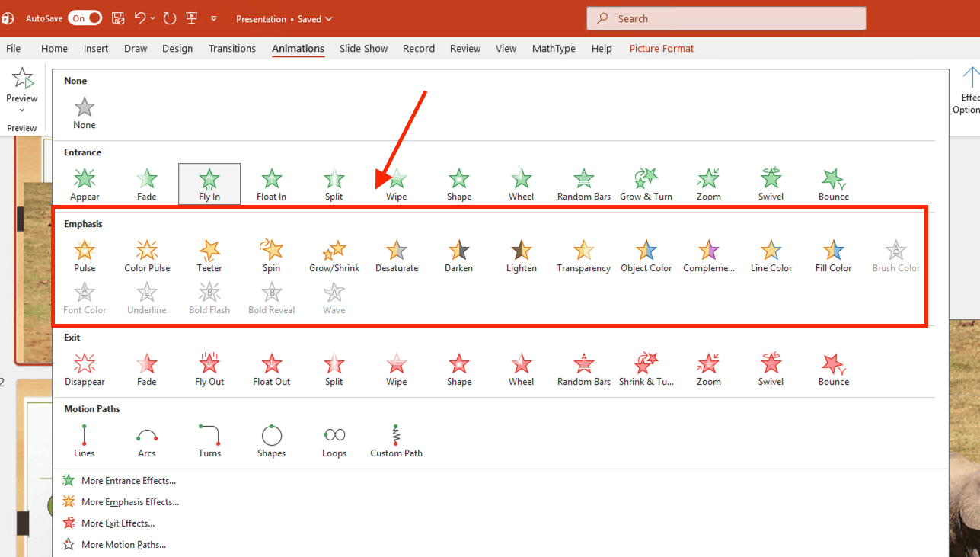Choose the Grow/Shrink emphasis animation

tap(334, 255)
